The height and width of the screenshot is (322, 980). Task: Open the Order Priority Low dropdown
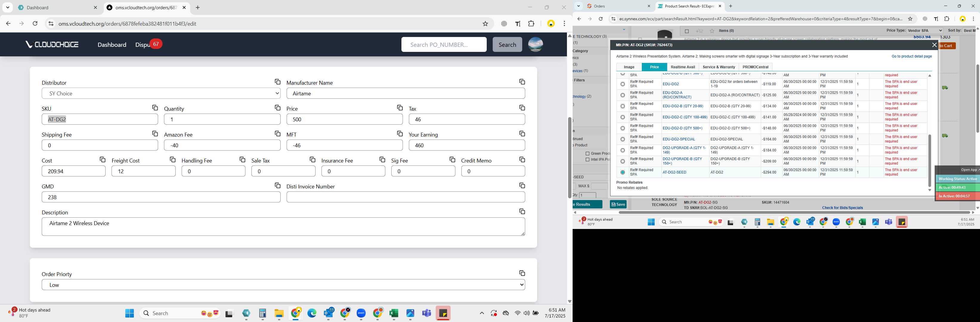pyautogui.click(x=283, y=285)
